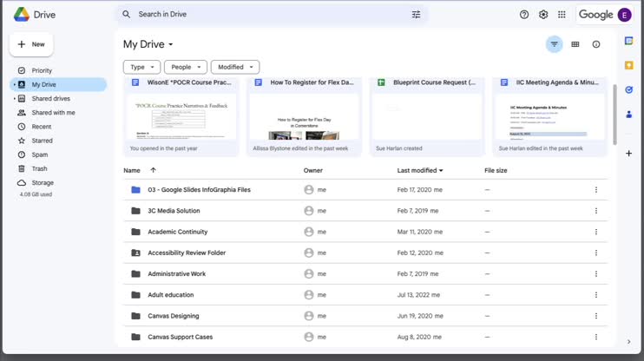
Task: Select the Adult education folder
Action: [x=365, y=295]
